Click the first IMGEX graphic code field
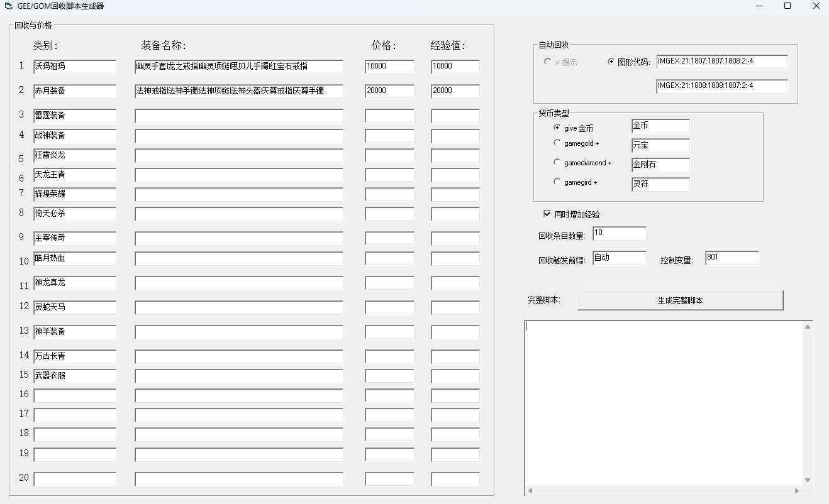829x504 pixels. tap(721, 62)
